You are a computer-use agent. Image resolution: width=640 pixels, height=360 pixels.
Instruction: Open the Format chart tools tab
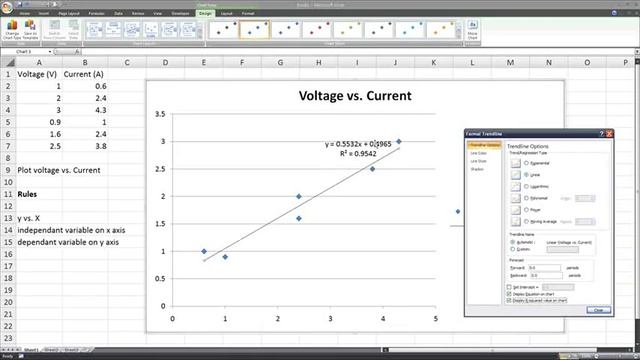tap(248, 13)
